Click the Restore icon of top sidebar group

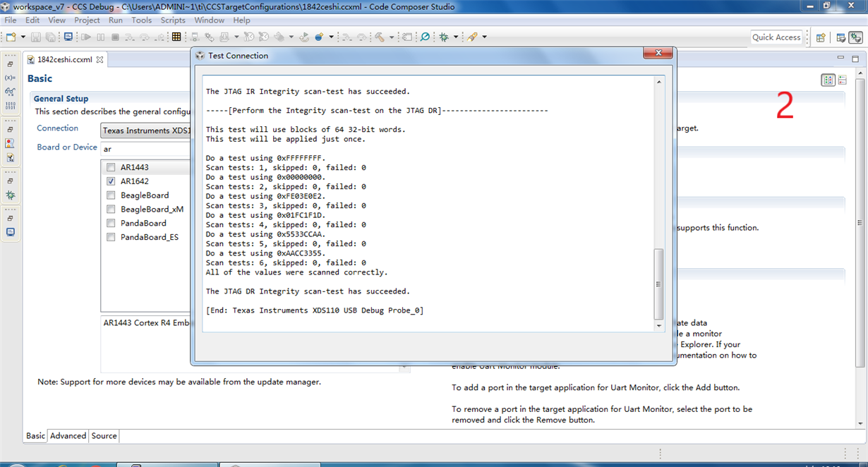point(10,64)
